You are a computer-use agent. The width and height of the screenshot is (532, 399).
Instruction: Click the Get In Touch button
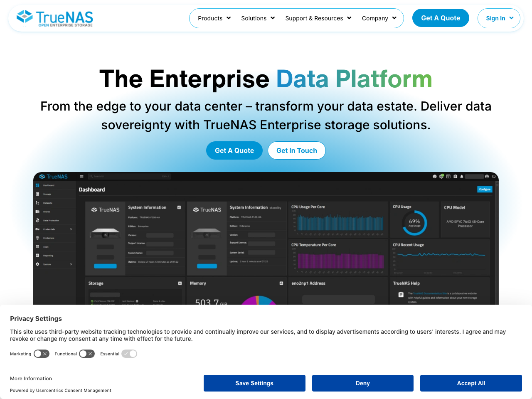[296, 150]
